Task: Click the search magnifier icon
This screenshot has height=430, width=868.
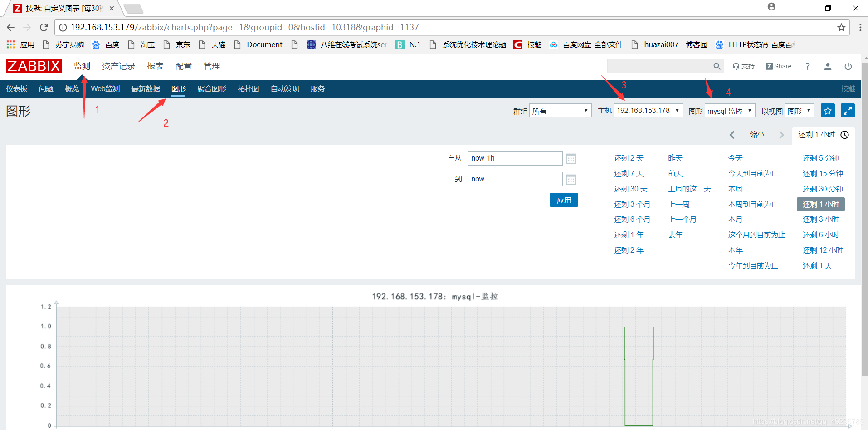Action: pyautogui.click(x=717, y=66)
